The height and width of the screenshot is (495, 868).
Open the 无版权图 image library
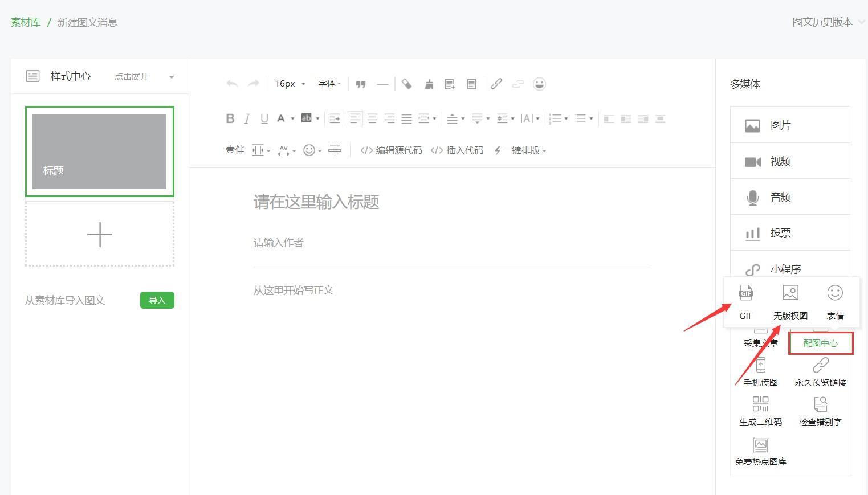pyautogui.click(x=790, y=302)
